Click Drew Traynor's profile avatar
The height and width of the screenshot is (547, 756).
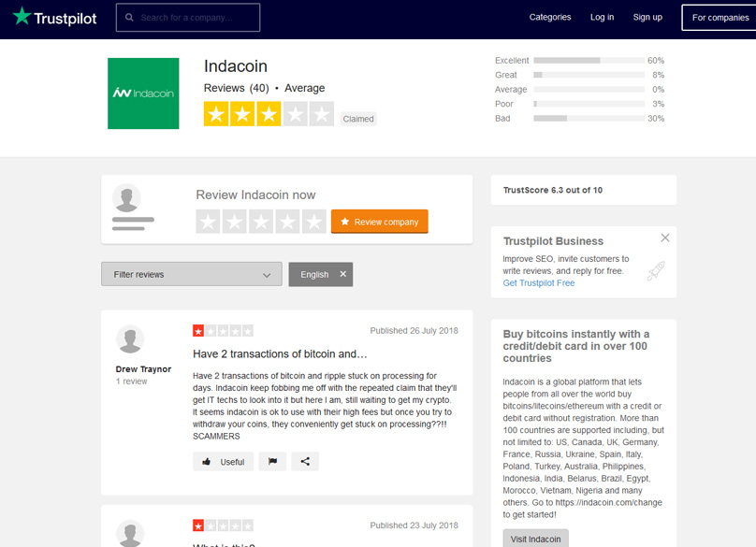(130, 339)
